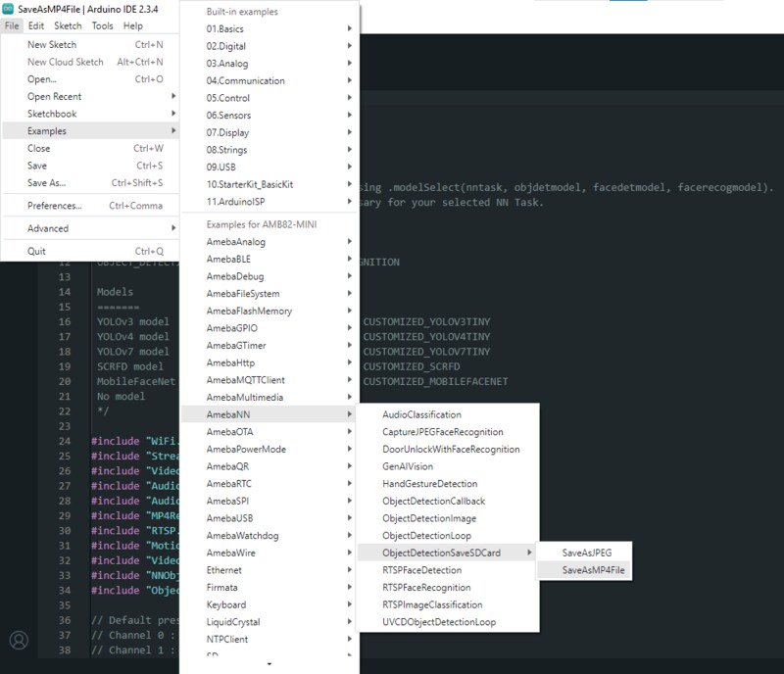Click the highlighted AmebaNN entry

tap(269, 414)
